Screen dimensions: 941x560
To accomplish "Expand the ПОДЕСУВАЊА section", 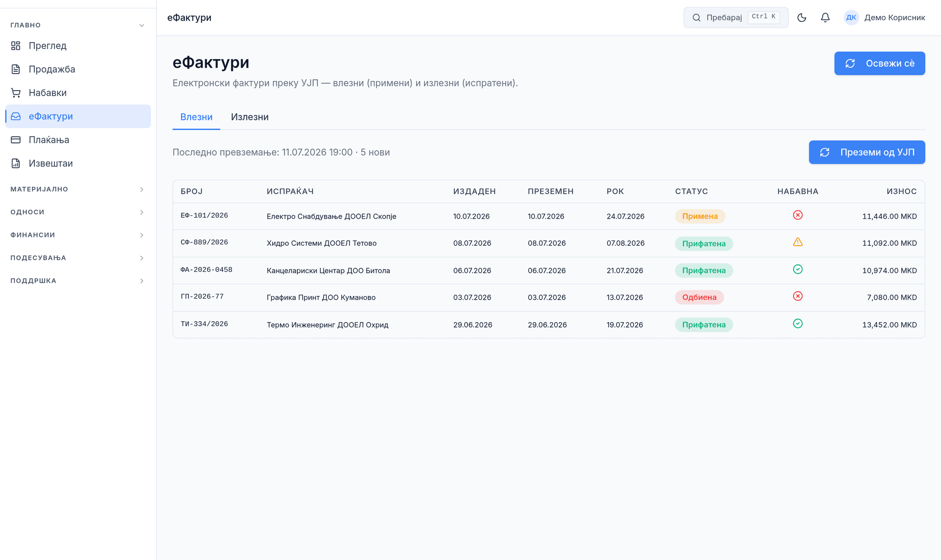I will tap(78, 258).
